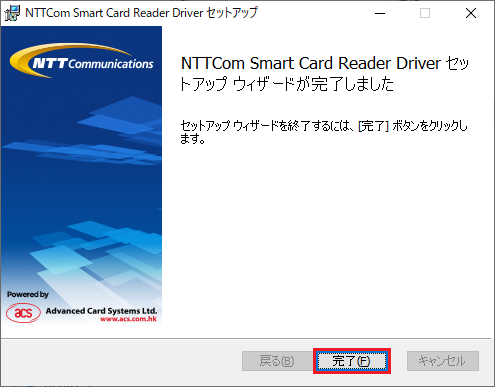Click the disabled キャンセル button
This screenshot has height=387, width=495.
443,361
